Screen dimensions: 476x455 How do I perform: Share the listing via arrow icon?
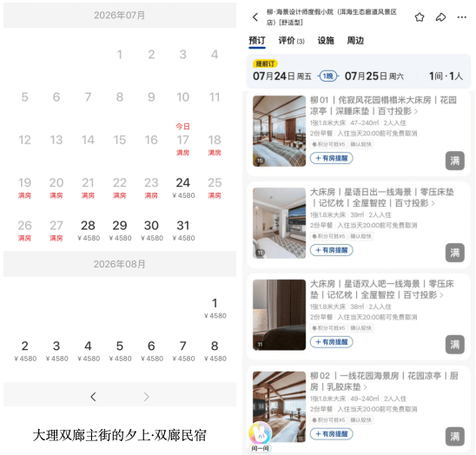[x=440, y=17]
